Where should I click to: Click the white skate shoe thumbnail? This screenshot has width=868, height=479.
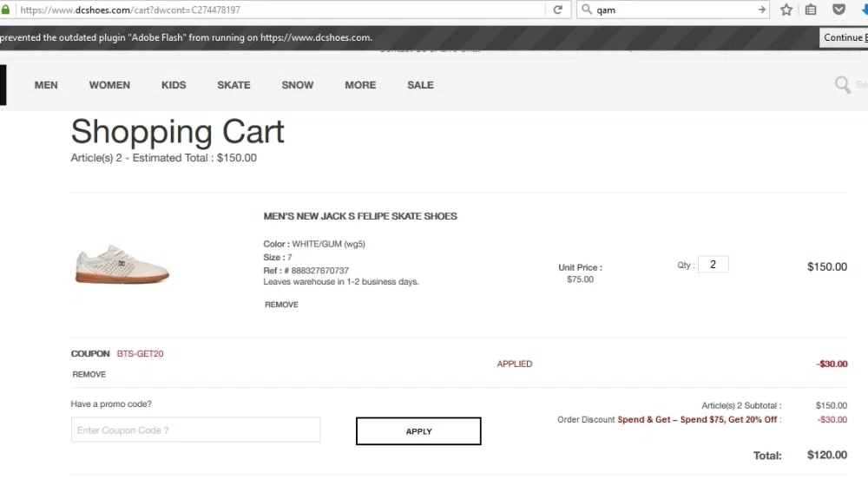tap(122, 265)
